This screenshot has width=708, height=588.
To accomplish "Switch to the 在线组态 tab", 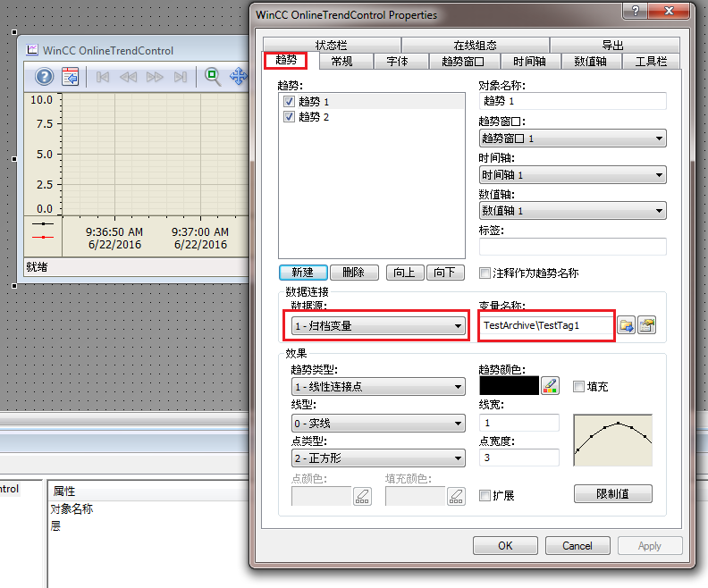I will tap(475, 45).
